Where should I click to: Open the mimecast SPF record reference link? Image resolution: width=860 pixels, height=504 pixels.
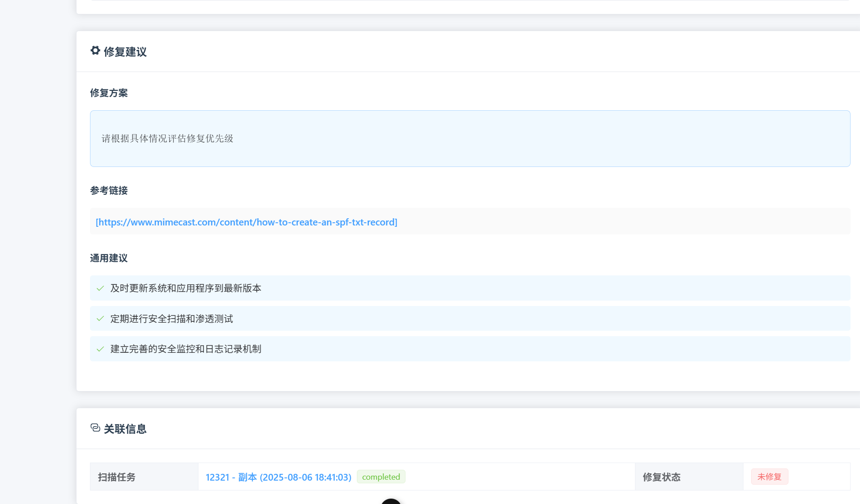click(x=246, y=222)
